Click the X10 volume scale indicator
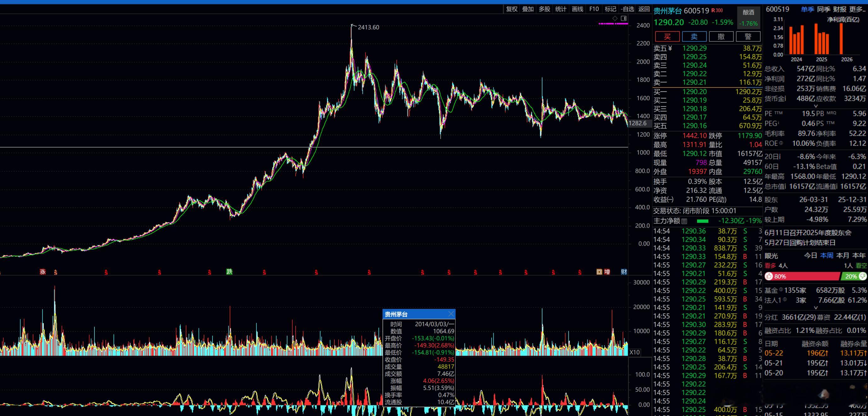 point(634,352)
